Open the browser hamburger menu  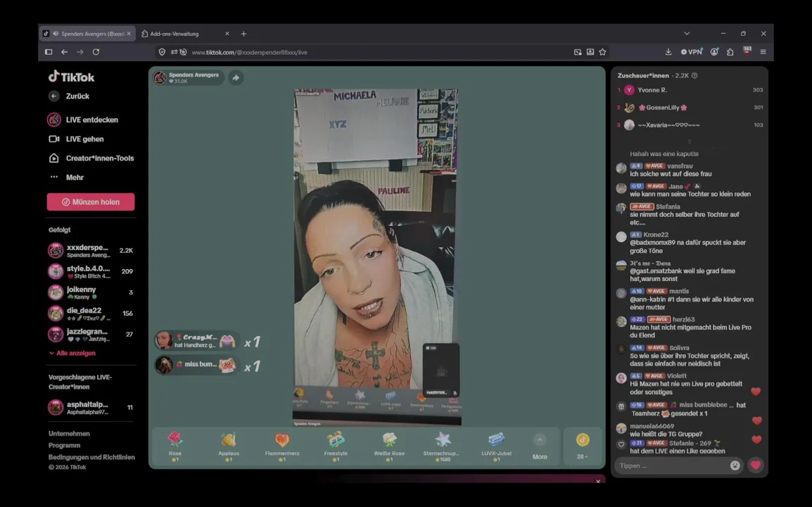(763, 52)
